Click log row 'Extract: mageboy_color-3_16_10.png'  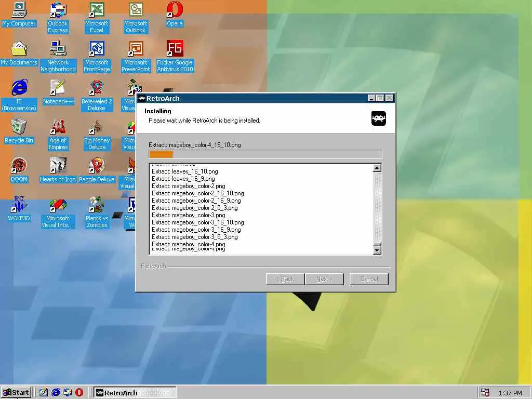[197, 222]
